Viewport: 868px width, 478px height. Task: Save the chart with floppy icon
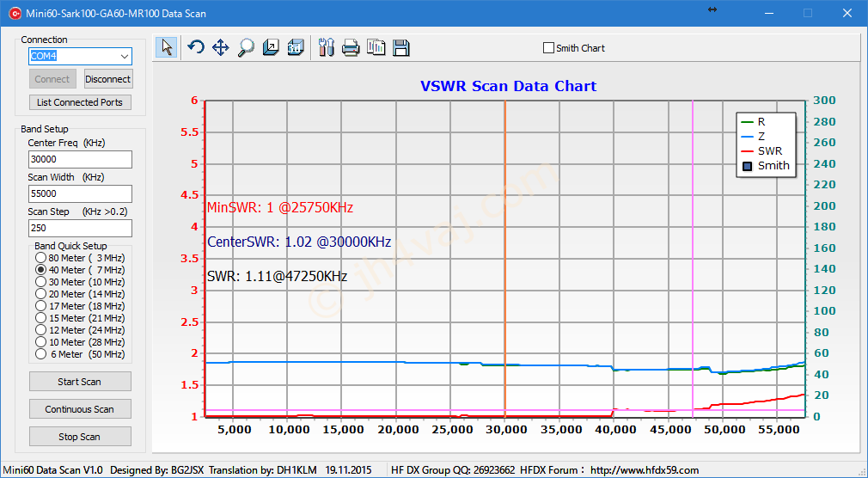point(401,47)
